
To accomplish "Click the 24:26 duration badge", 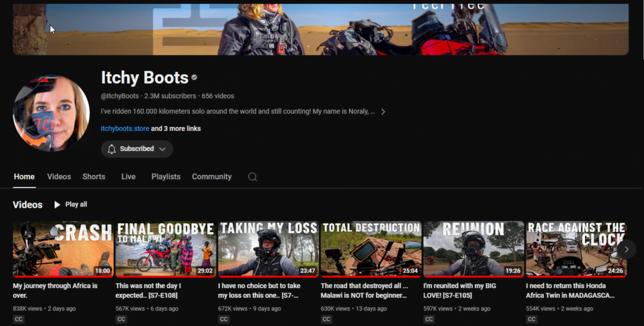I will pyautogui.click(x=615, y=271).
